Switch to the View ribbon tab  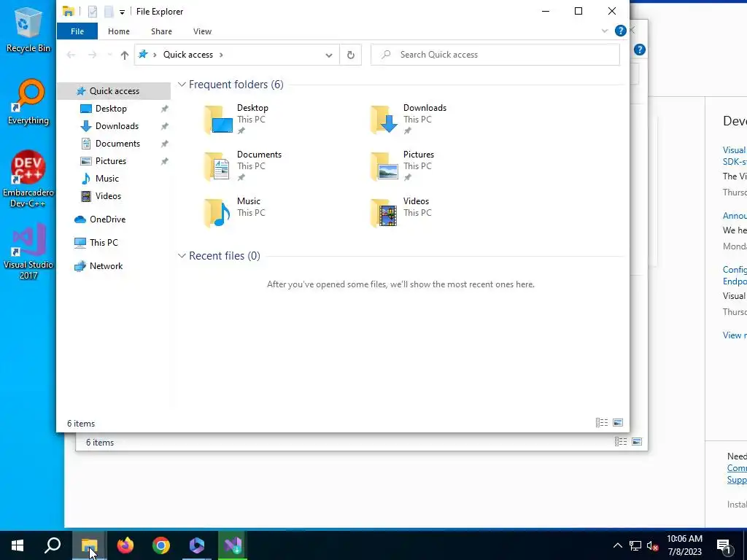coord(203,31)
